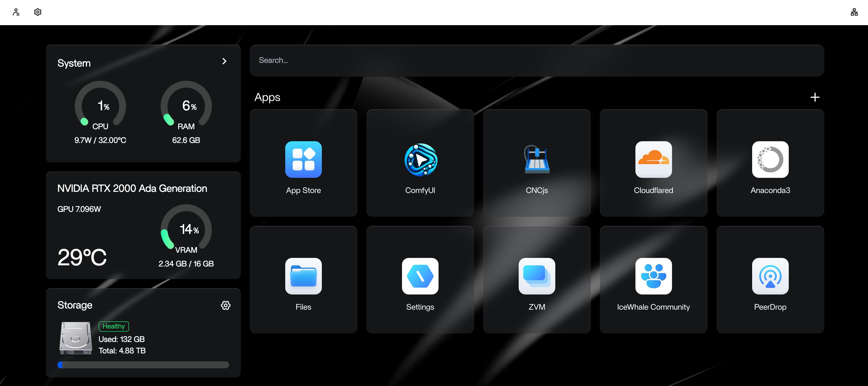Expand the System panel chevron
Viewport: 868px width, 386px height.
[x=224, y=61]
